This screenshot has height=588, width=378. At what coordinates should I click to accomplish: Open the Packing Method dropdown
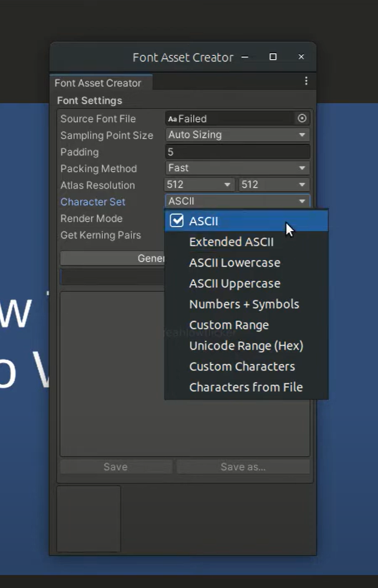238,168
